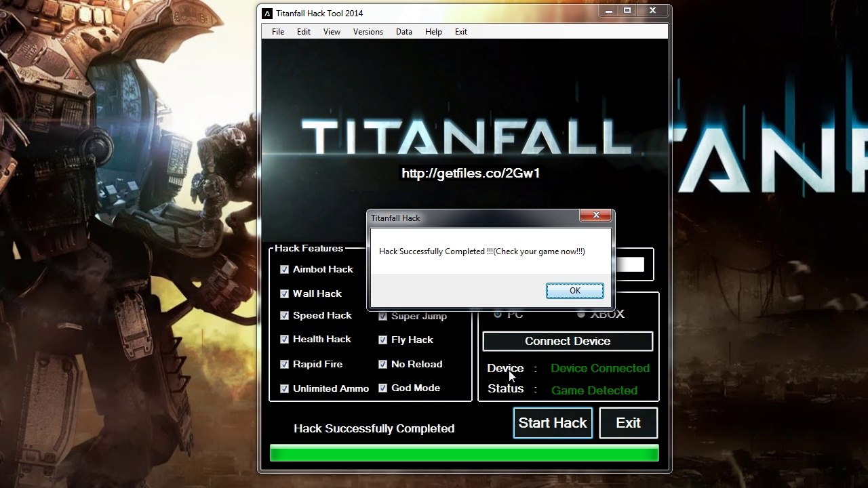Toggle the Wall Hack checkbox
Image resolution: width=868 pixels, height=488 pixels.
click(284, 293)
